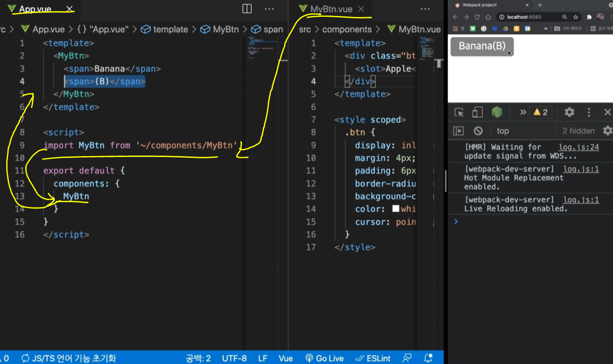Open log.js:1 link beside Live Reloading
The image size is (613, 364).
(581, 199)
